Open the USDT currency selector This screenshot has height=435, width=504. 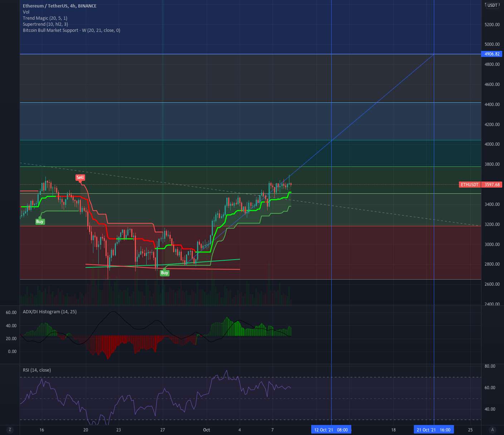click(x=493, y=5)
